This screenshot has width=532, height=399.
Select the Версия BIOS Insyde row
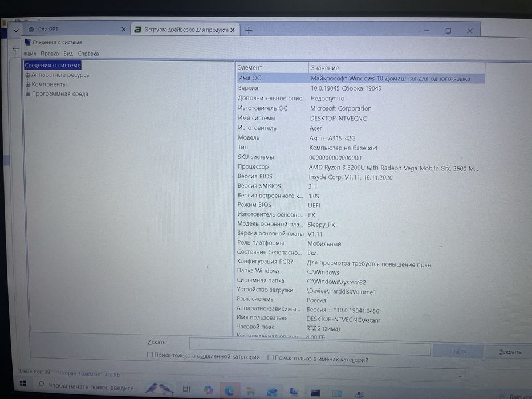click(x=360, y=177)
